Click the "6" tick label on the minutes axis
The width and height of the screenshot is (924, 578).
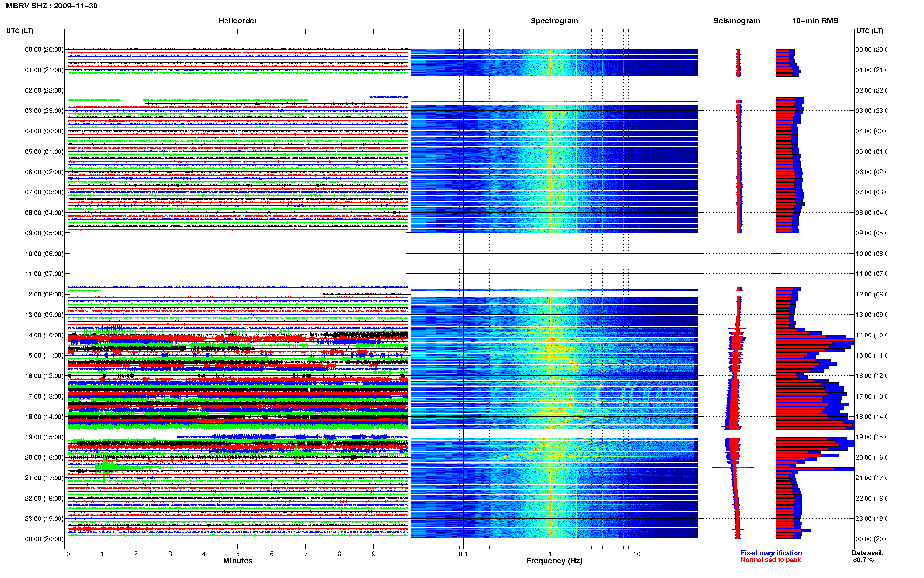tap(272, 554)
